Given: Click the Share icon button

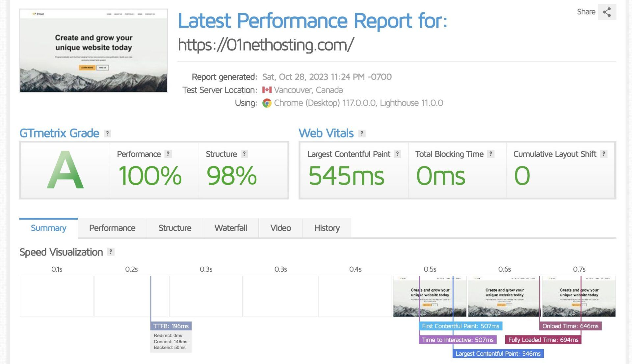Looking at the screenshot, I should tap(607, 12).
